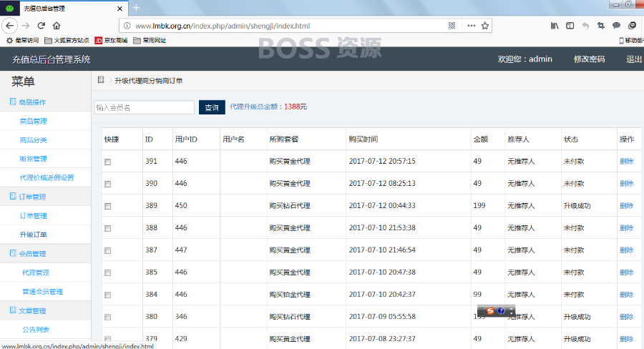Viewport: 644px width, 349px height.
Task: Go to the browser home icon
Action: click(x=57, y=26)
